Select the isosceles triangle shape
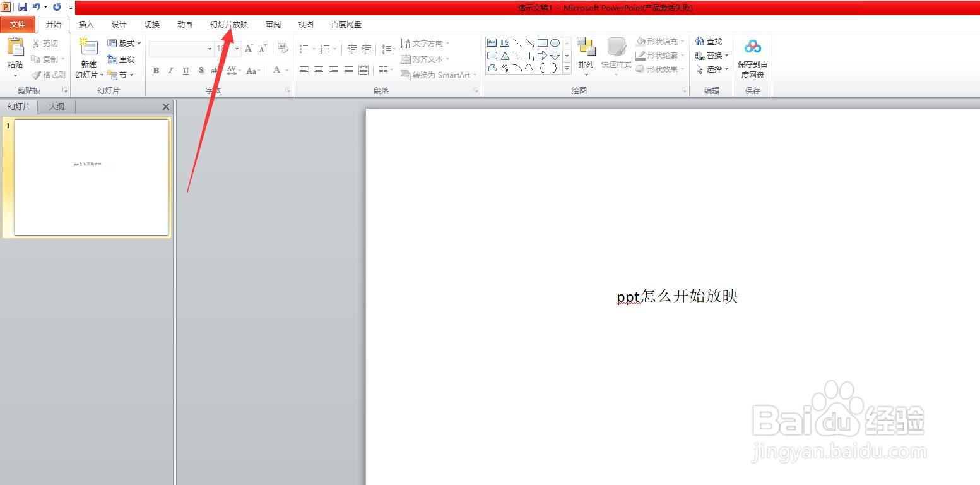Image resolution: width=980 pixels, height=485 pixels. (505, 56)
